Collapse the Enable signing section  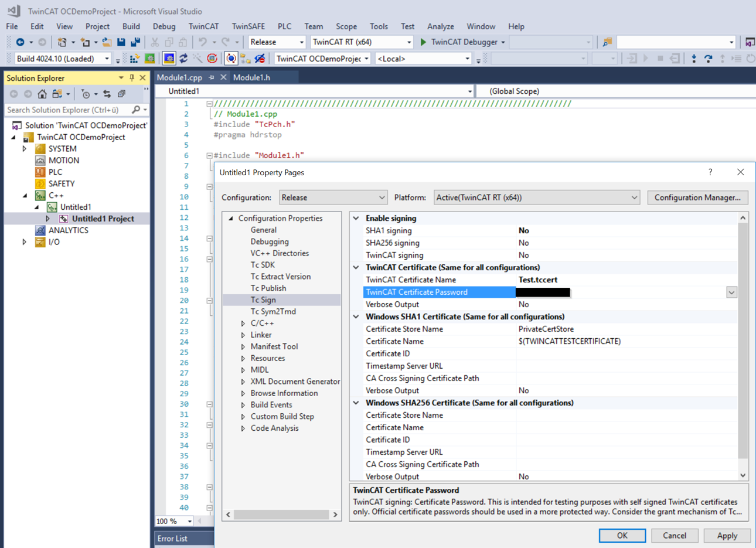click(356, 218)
